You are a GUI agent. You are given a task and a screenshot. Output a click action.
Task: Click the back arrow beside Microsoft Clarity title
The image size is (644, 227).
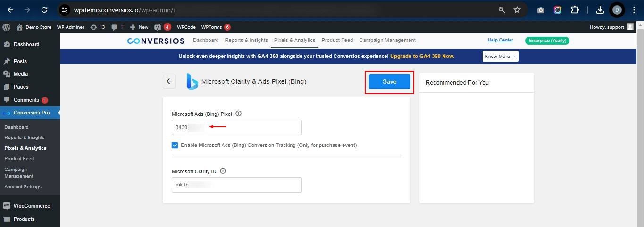click(169, 81)
